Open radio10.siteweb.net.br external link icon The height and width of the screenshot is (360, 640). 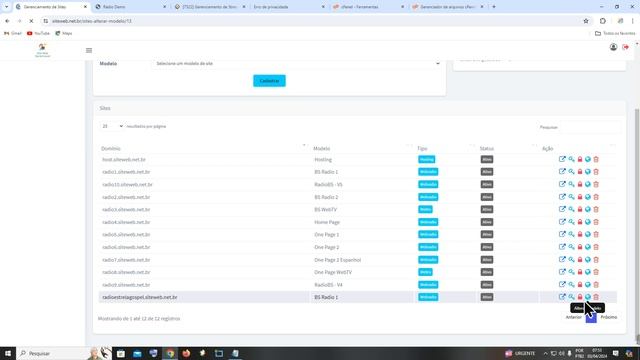(562, 184)
